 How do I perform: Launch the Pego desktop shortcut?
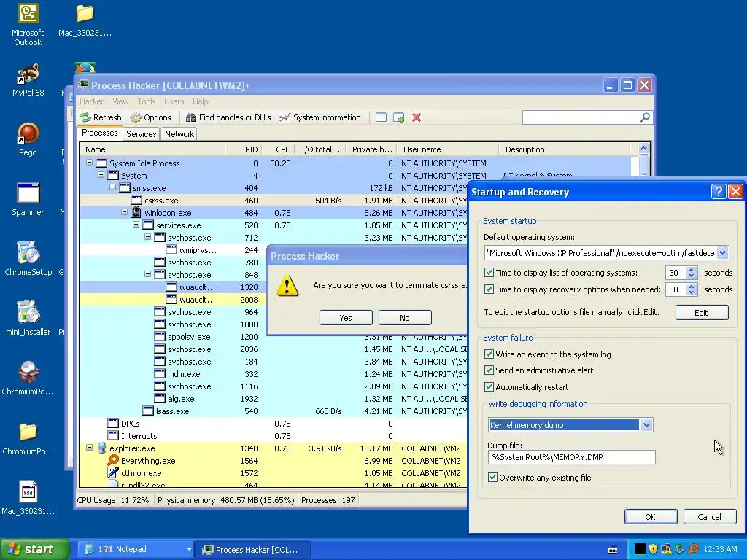click(28, 140)
